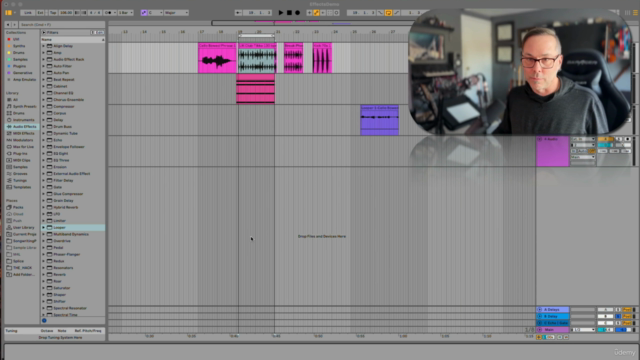Toggle the Scale Mode button
This screenshot has height=360, width=640.
(x=144, y=13)
